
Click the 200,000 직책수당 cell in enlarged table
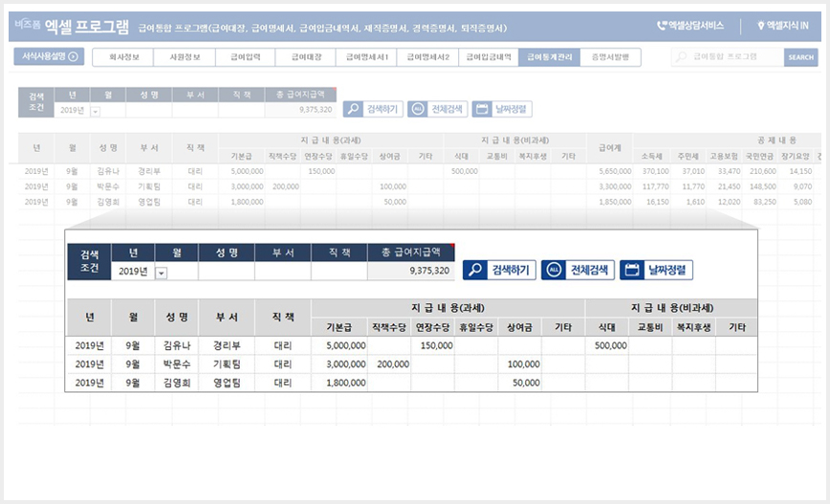click(x=389, y=364)
